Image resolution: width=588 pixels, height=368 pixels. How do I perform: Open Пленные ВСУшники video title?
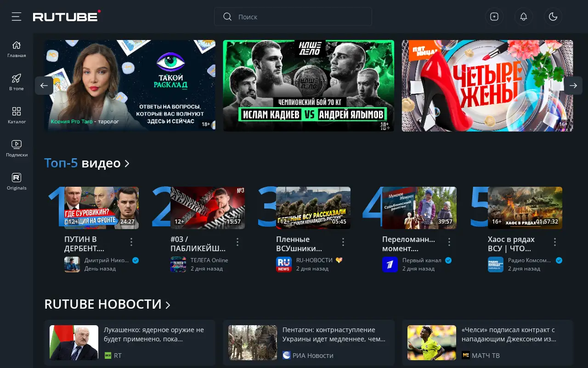(299, 244)
